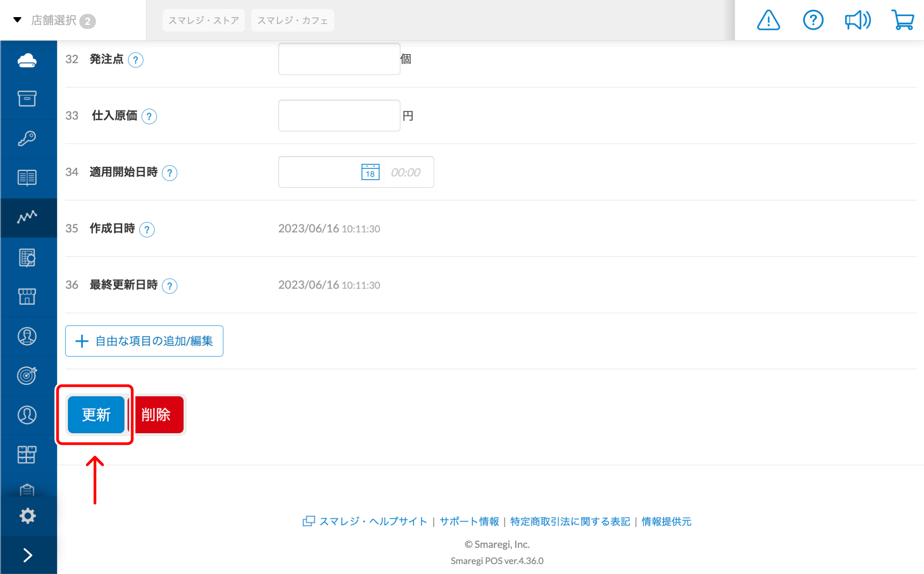924x574 pixels.
Task: Select the スマレジ・ストア store tag
Action: coord(204,20)
